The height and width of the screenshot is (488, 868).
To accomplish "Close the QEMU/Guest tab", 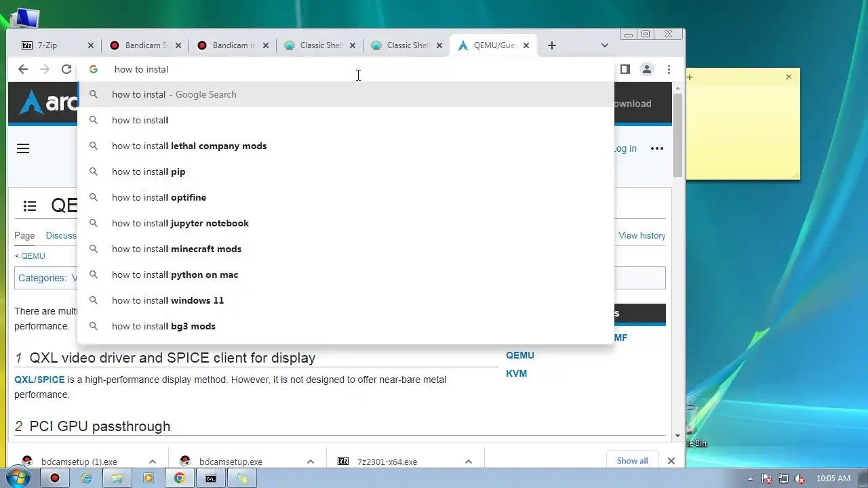I will pos(526,45).
